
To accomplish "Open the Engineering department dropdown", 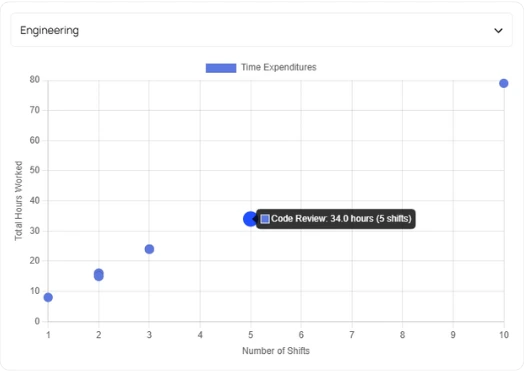I will point(261,30).
